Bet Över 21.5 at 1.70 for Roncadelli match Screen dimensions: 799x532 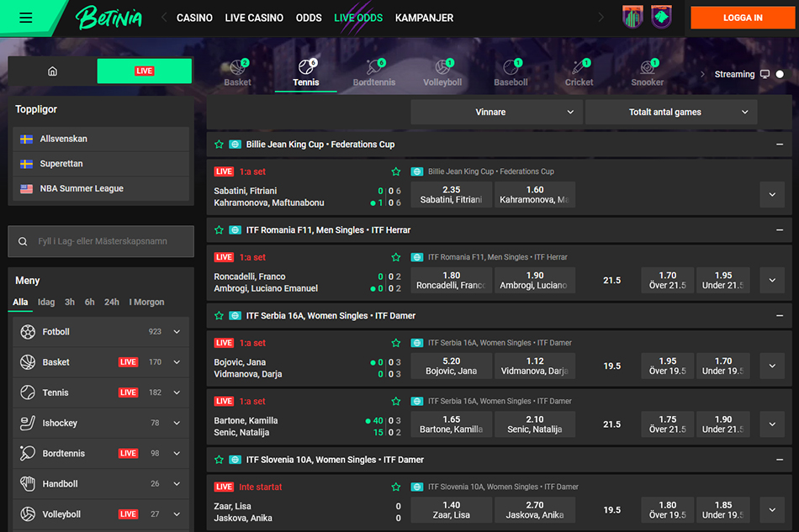click(x=668, y=281)
